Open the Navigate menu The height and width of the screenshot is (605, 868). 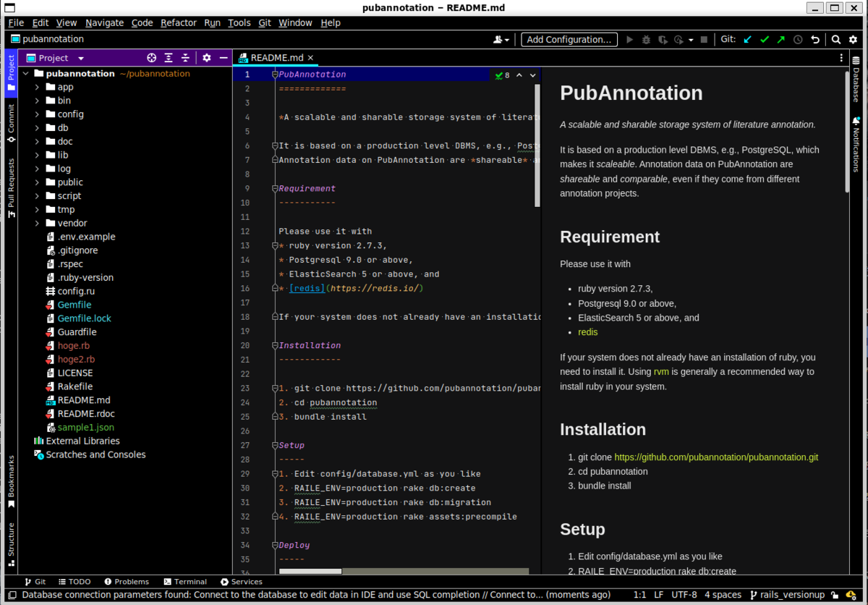point(104,22)
